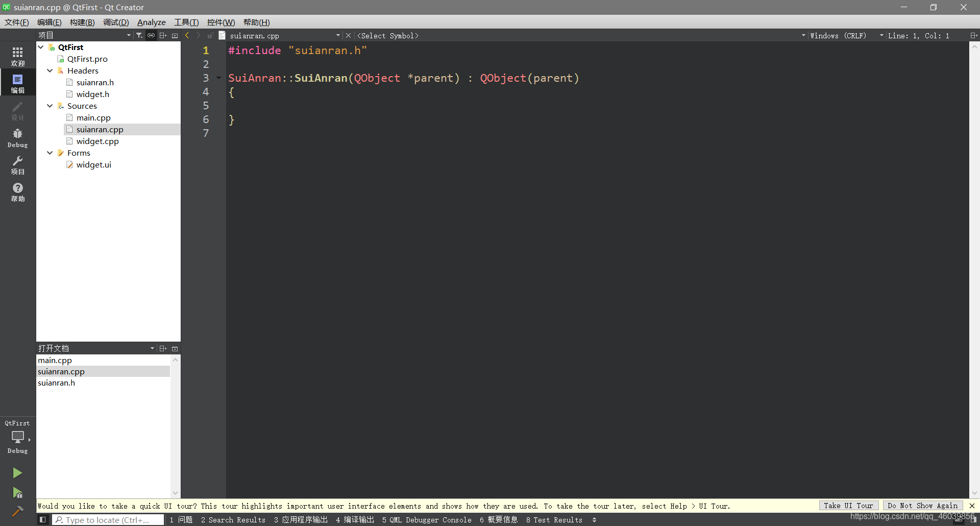
Task: Select widget.ui under Forms
Action: click(94, 164)
